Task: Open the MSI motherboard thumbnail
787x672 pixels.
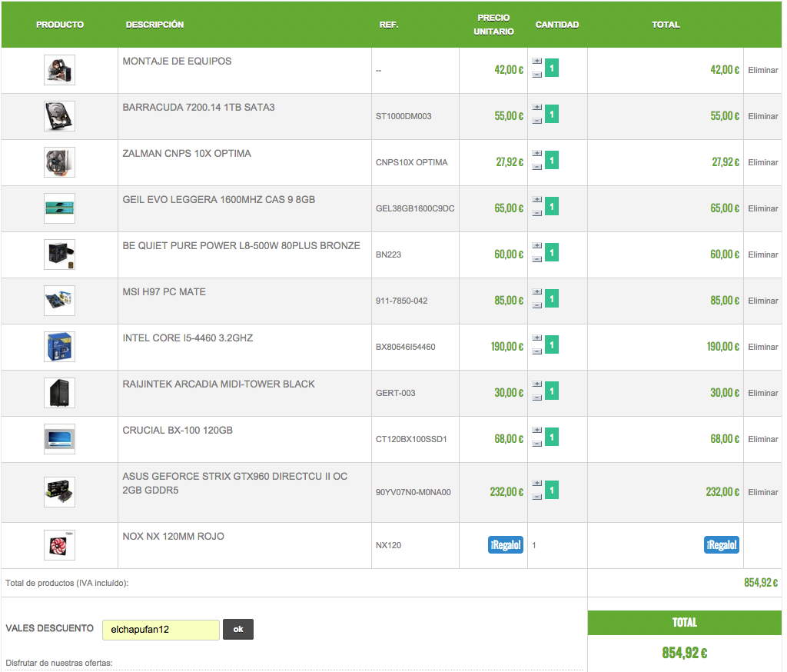Action: 59,301
